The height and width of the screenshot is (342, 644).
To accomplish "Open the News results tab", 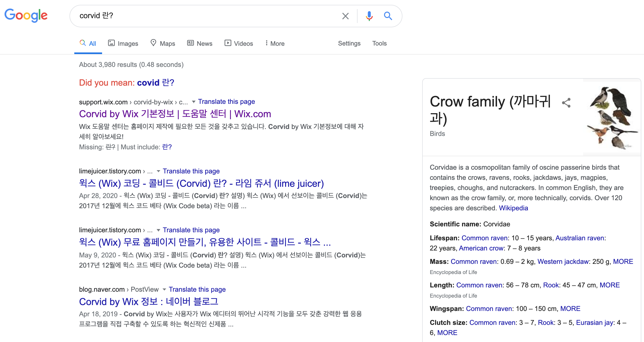I will (x=200, y=43).
